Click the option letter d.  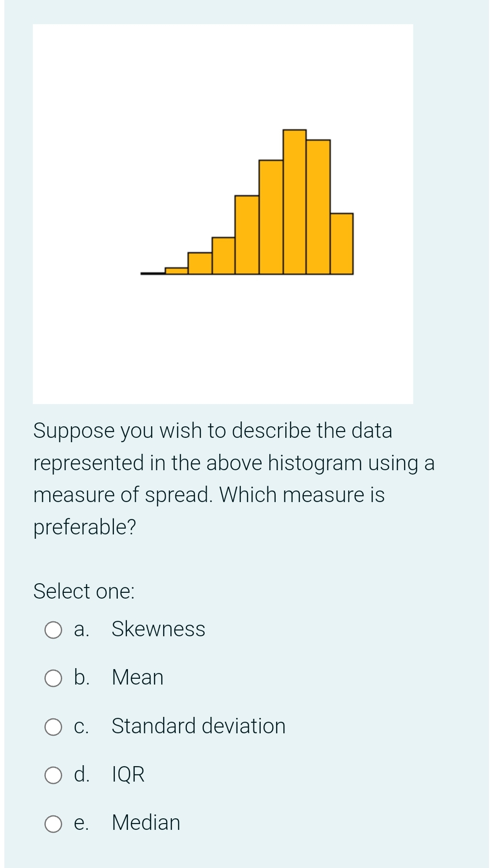[82, 774]
